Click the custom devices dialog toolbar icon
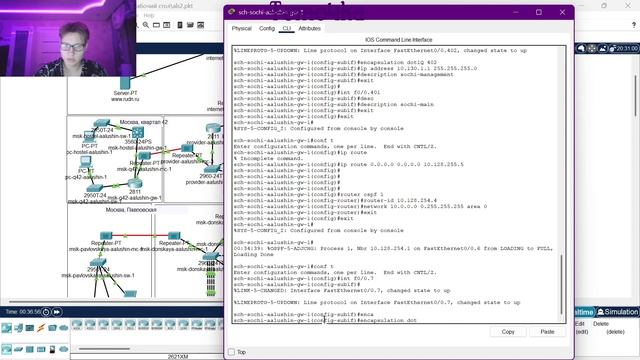 pos(167,25)
